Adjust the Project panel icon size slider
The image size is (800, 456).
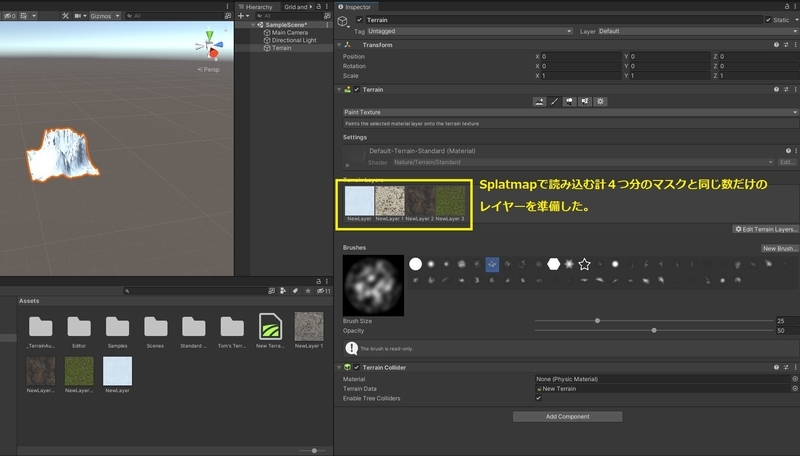click(312, 450)
